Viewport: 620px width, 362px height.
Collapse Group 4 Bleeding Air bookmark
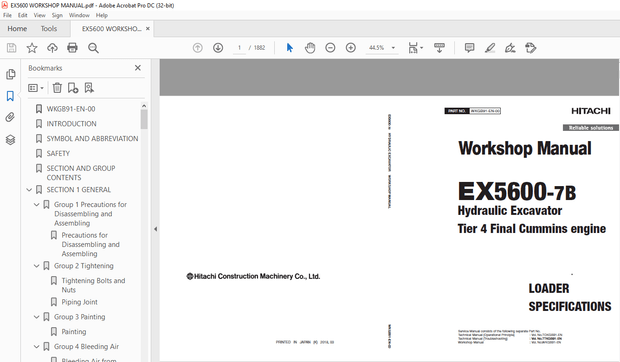pos(36,346)
